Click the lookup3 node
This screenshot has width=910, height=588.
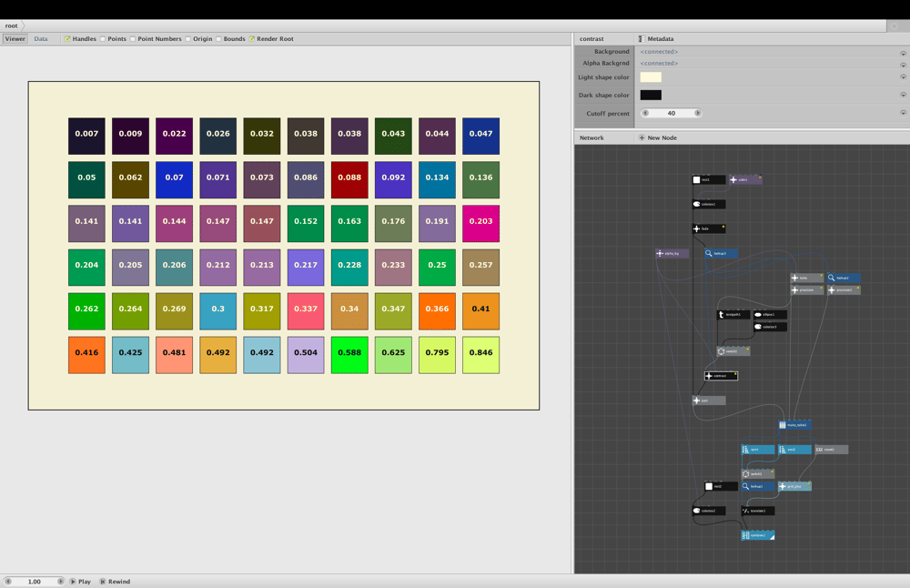[721, 254]
